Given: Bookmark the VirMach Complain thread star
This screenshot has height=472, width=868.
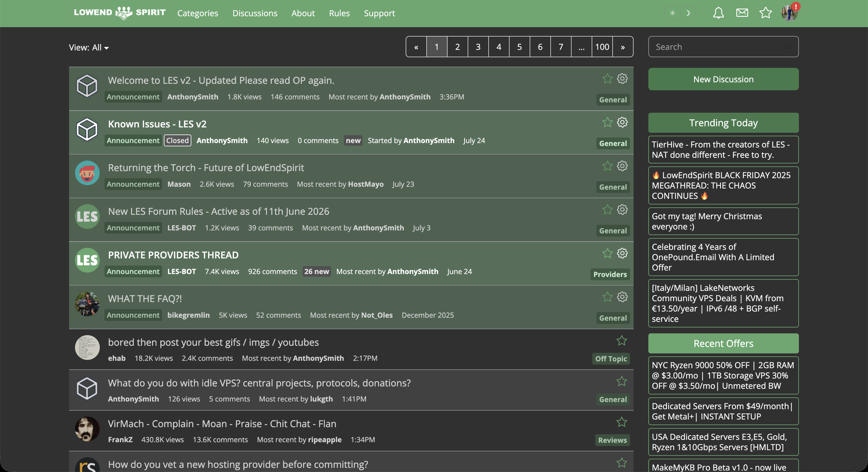Looking at the screenshot, I should [621, 422].
